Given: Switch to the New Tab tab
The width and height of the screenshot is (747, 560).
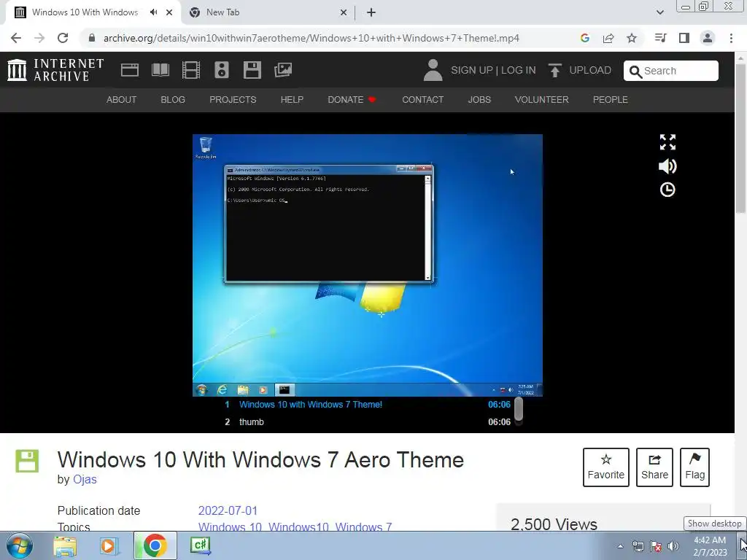Looking at the screenshot, I should point(268,12).
